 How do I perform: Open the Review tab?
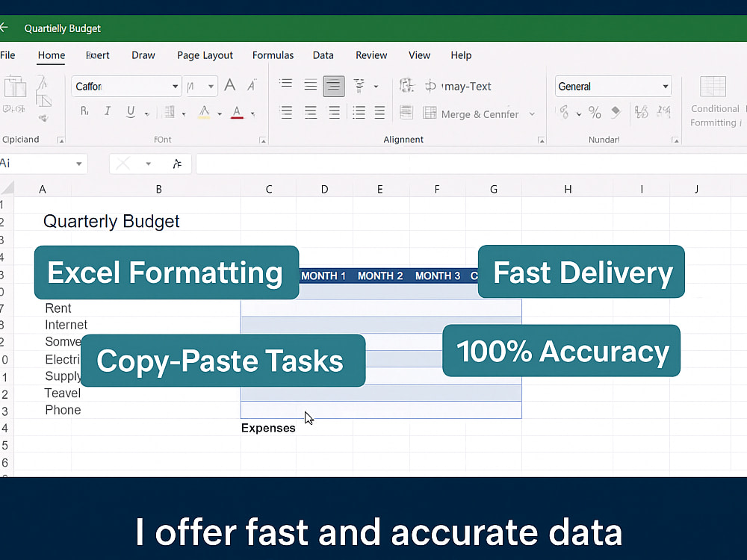(371, 55)
